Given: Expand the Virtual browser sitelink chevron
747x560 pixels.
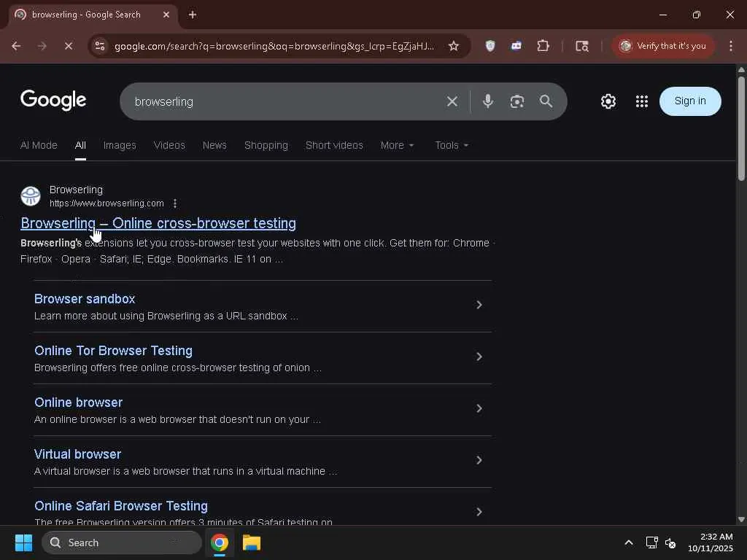Looking at the screenshot, I should tap(479, 460).
